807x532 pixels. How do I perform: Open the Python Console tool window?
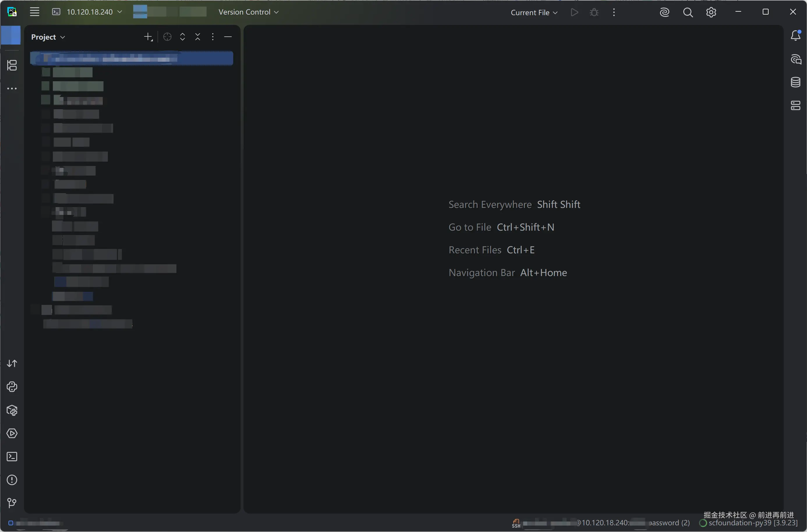[12, 387]
